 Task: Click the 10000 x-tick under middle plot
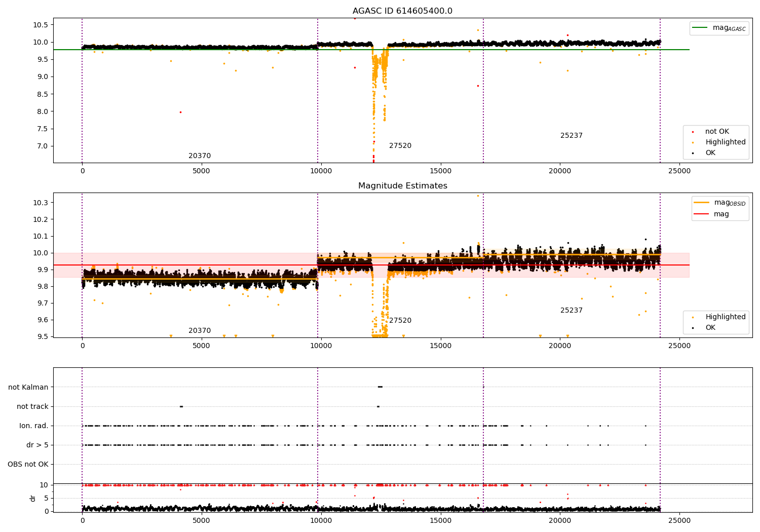click(x=321, y=346)
